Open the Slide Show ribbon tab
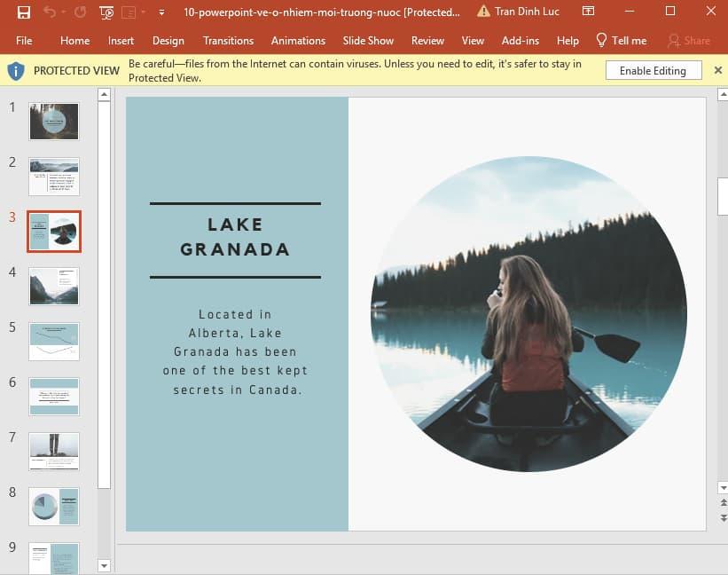Viewport: 728px width, 575px height. 368,40
